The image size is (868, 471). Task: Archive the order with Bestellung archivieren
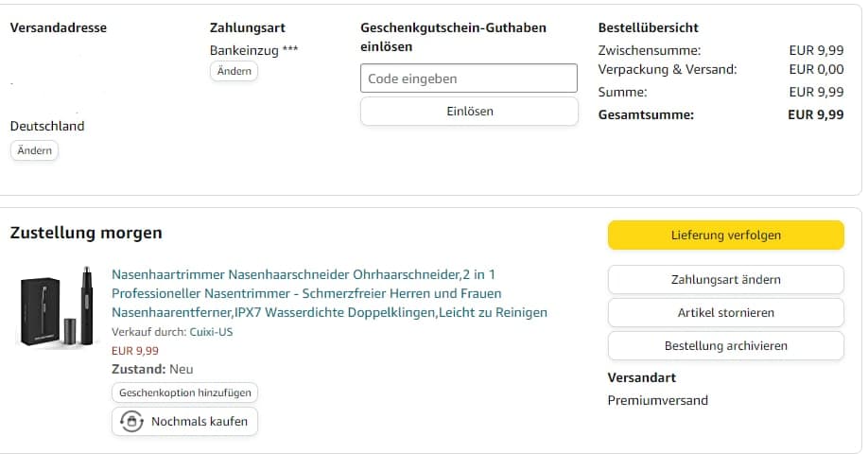[725, 346]
